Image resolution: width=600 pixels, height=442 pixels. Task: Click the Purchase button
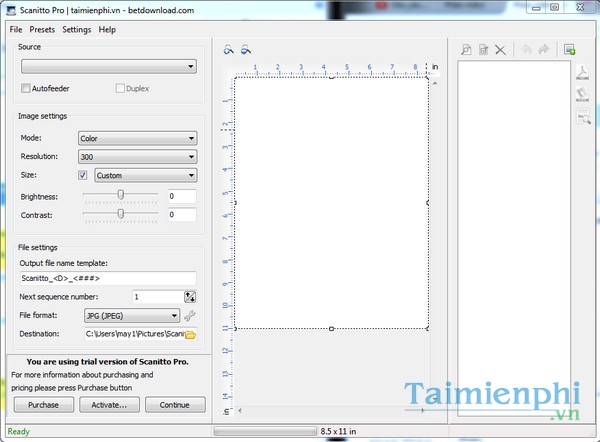tap(43, 405)
